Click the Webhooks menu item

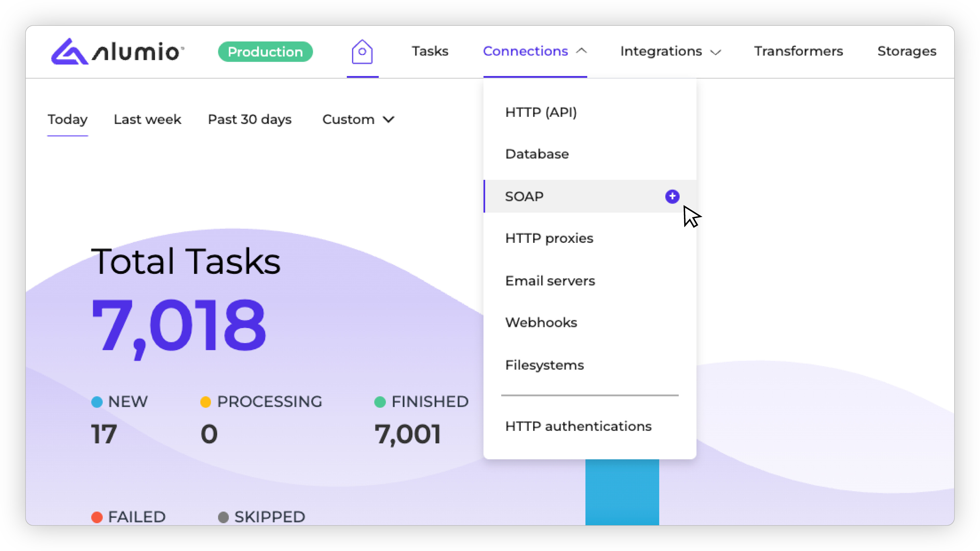541,322
